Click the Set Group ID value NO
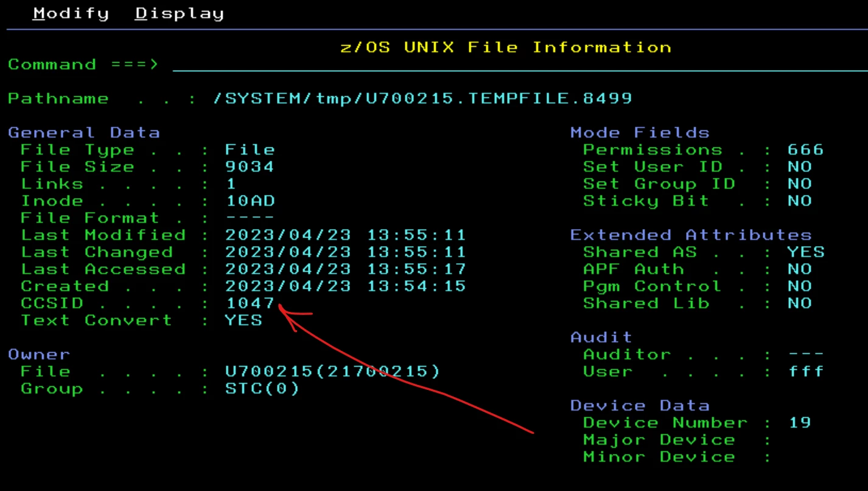868x491 pixels. tap(799, 184)
